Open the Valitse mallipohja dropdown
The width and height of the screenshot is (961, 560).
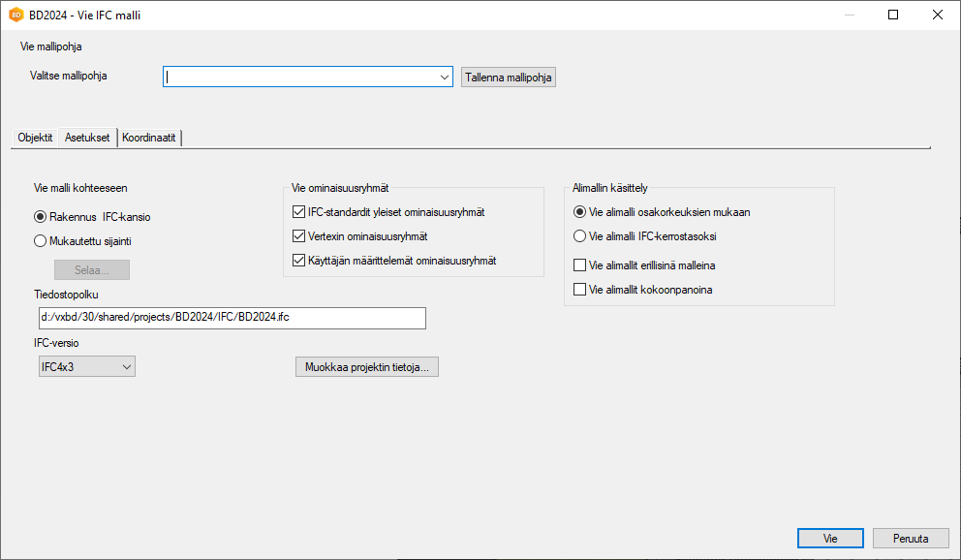click(x=444, y=78)
